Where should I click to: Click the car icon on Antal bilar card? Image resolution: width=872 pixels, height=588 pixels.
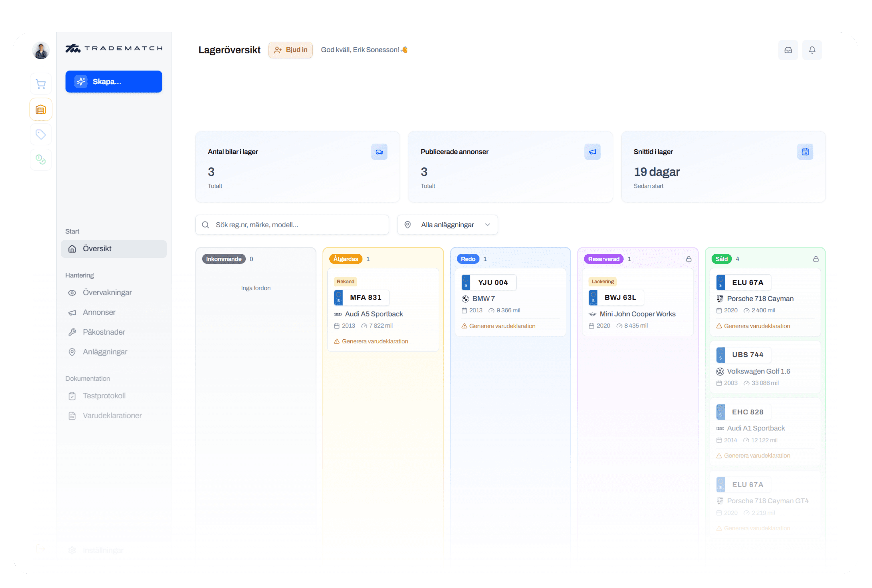(379, 152)
